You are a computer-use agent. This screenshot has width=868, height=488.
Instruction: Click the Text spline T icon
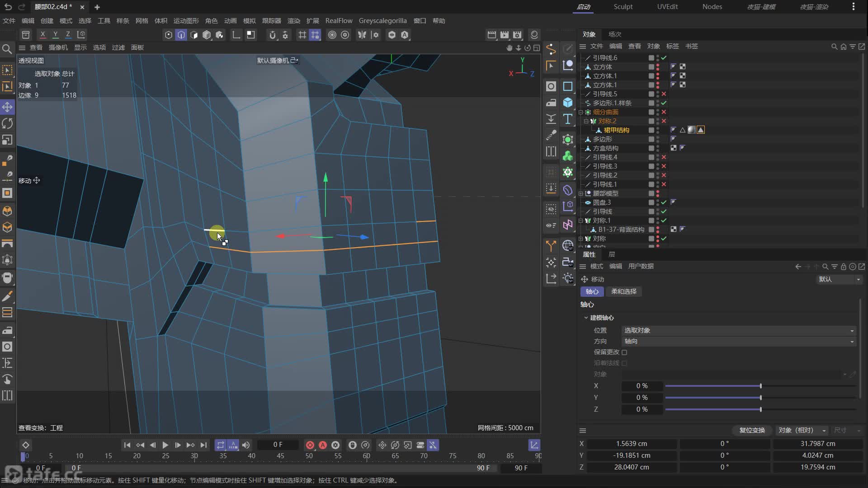click(x=568, y=119)
